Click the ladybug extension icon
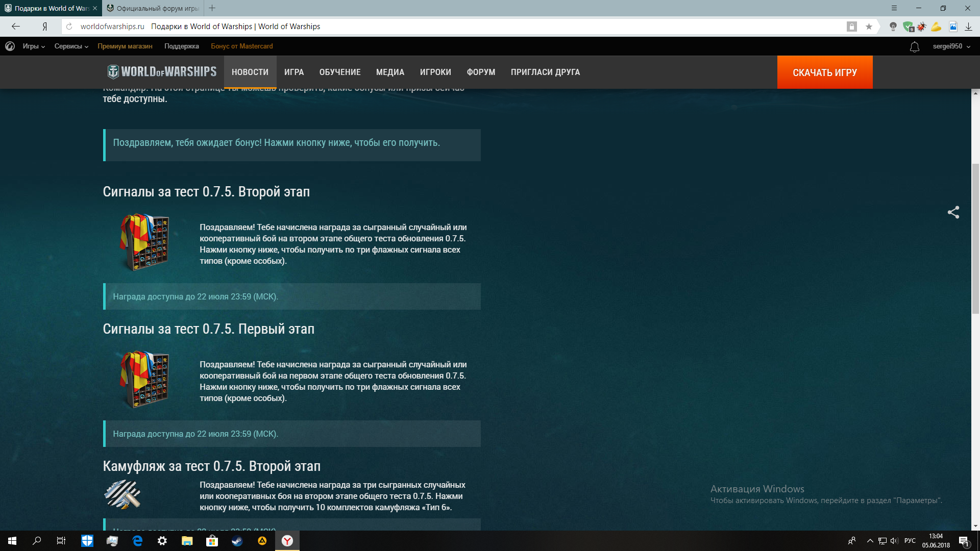This screenshot has width=980, height=551. coord(922,27)
